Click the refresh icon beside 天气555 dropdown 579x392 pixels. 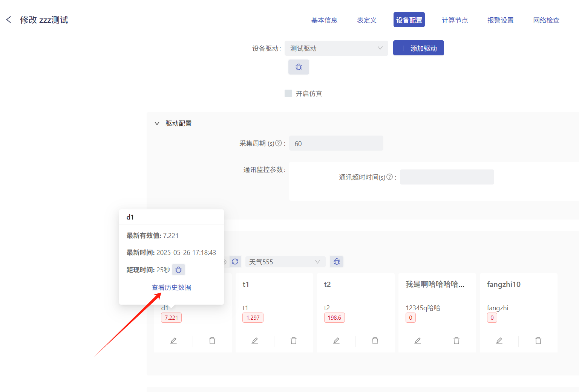pos(235,262)
